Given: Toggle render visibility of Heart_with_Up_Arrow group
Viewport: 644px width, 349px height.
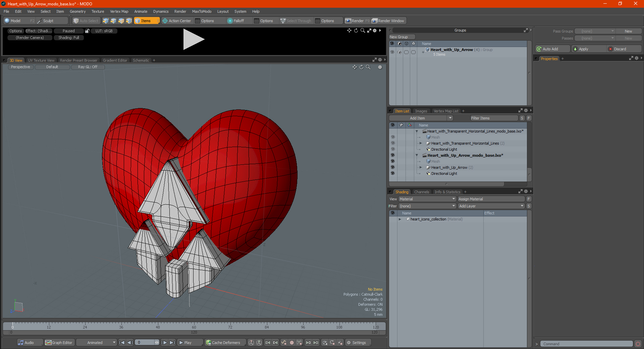Looking at the screenshot, I should point(399,52).
